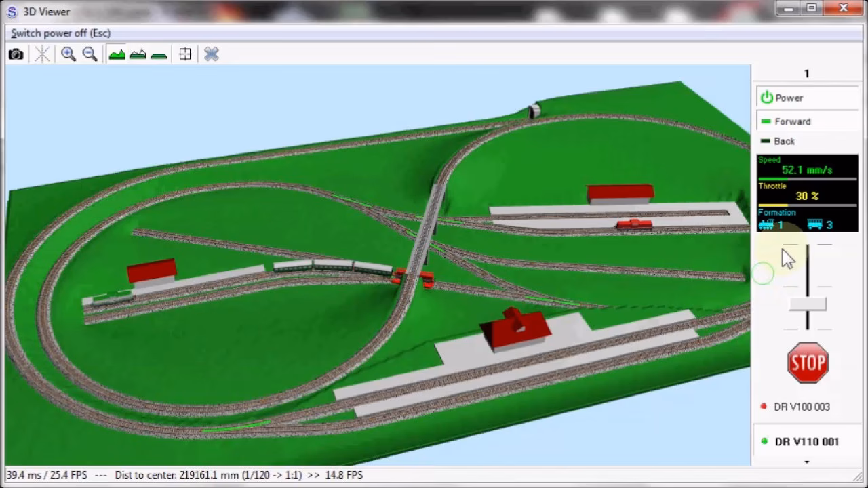Click the Throttle percentage display
The width and height of the screenshot is (868, 488).
(807, 196)
